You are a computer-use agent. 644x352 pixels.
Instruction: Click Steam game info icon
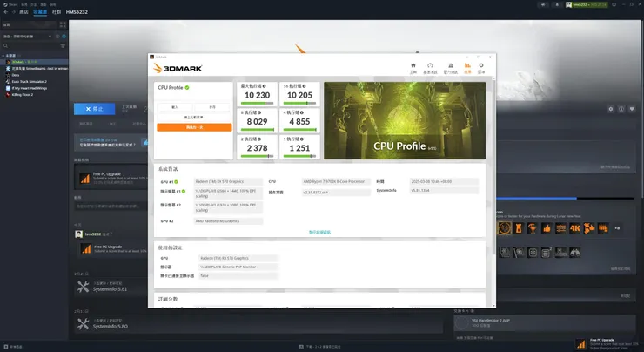click(x=621, y=109)
